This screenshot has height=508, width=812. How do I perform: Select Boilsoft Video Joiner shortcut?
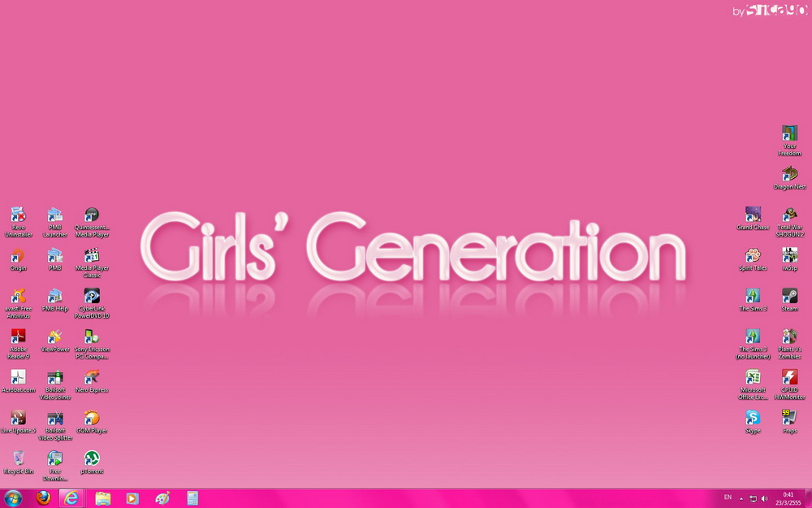tap(55, 384)
